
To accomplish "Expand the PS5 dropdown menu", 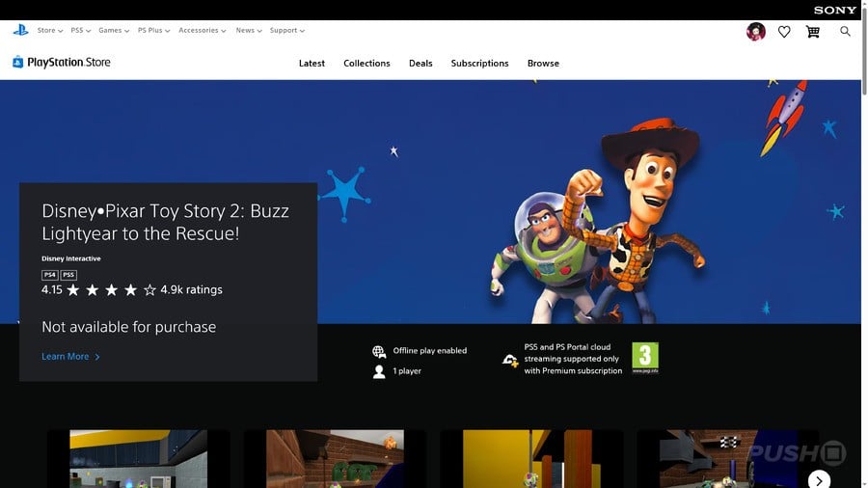I will [x=81, y=31].
